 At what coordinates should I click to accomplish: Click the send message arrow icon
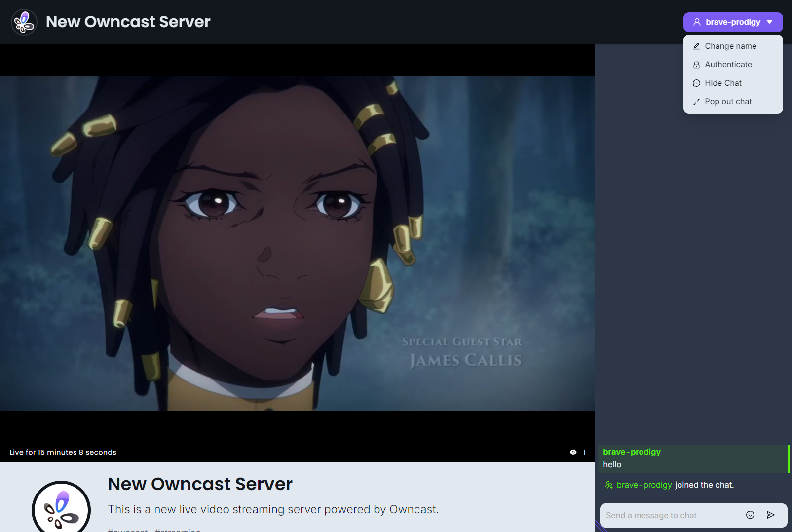point(771,515)
